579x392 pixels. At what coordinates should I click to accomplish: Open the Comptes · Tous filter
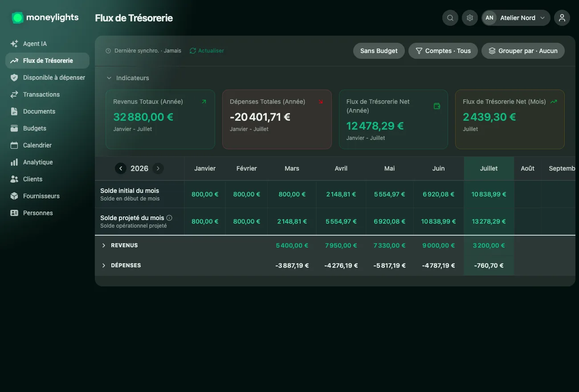point(443,51)
